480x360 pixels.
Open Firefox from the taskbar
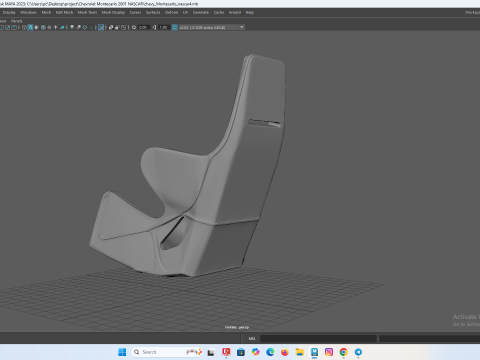pos(285,352)
